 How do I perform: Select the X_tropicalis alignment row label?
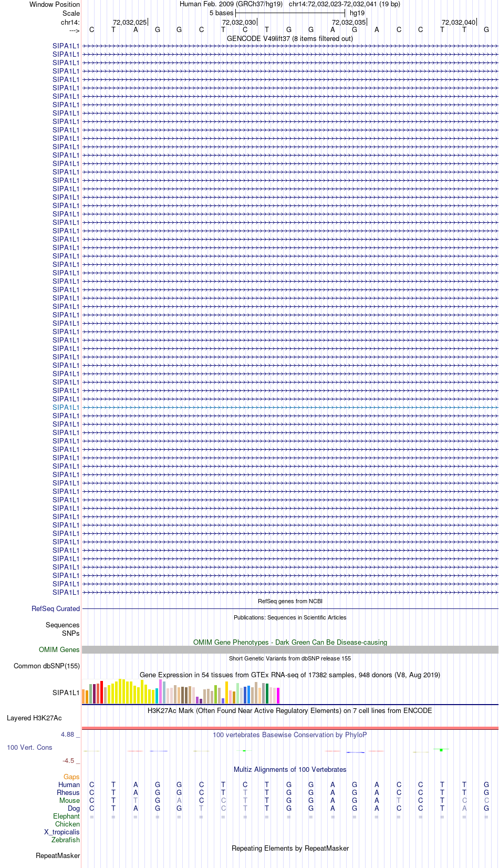point(62,832)
